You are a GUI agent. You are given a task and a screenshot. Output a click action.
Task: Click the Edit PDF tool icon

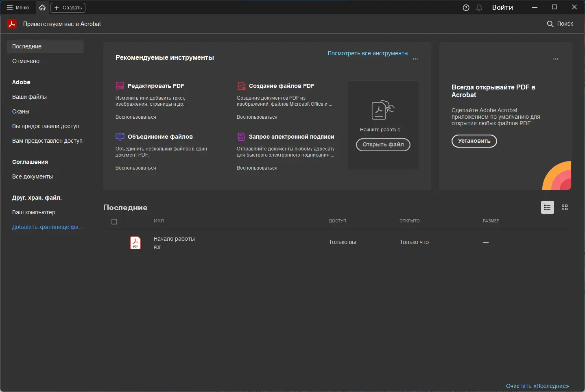(120, 86)
